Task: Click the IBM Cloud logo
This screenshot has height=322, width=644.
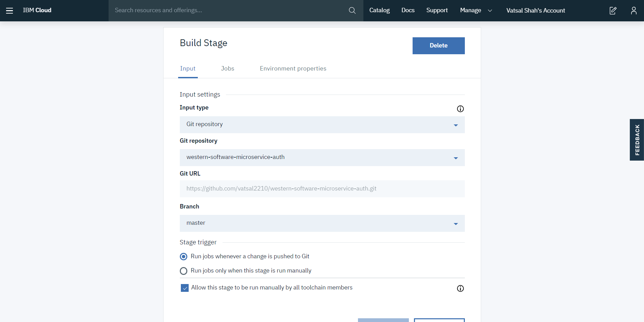Action: pyautogui.click(x=37, y=10)
